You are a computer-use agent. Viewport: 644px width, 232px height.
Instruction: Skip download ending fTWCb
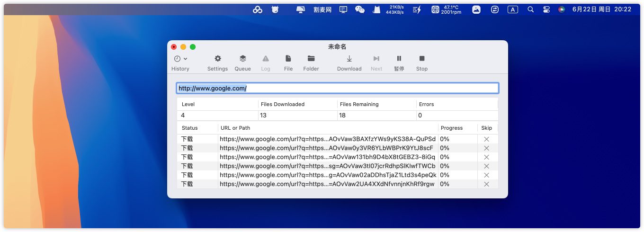(x=486, y=166)
